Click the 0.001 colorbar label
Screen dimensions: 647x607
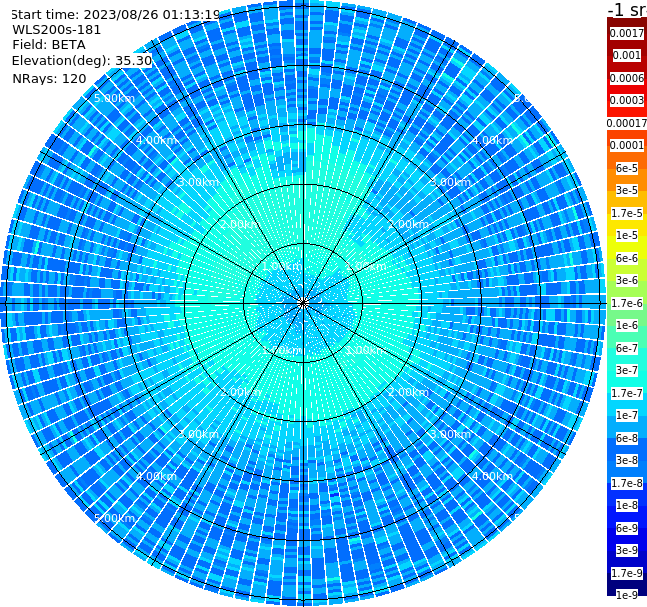coord(627,55)
